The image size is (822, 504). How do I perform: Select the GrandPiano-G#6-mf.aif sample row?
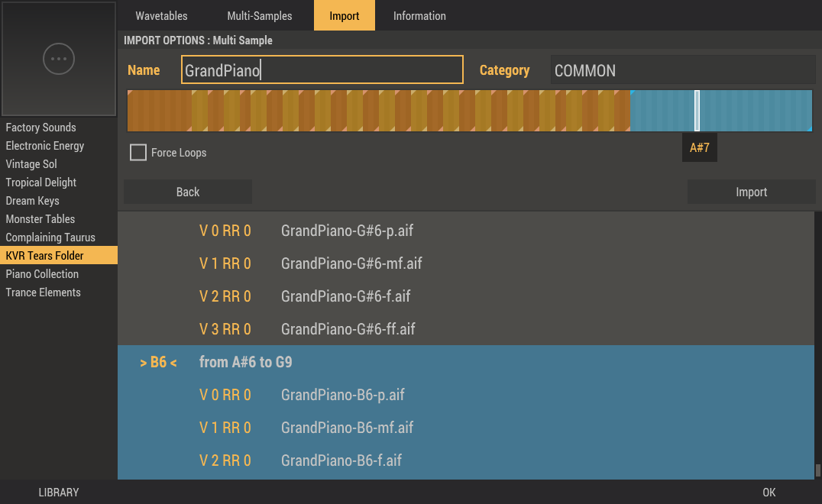[x=351, y=263]
